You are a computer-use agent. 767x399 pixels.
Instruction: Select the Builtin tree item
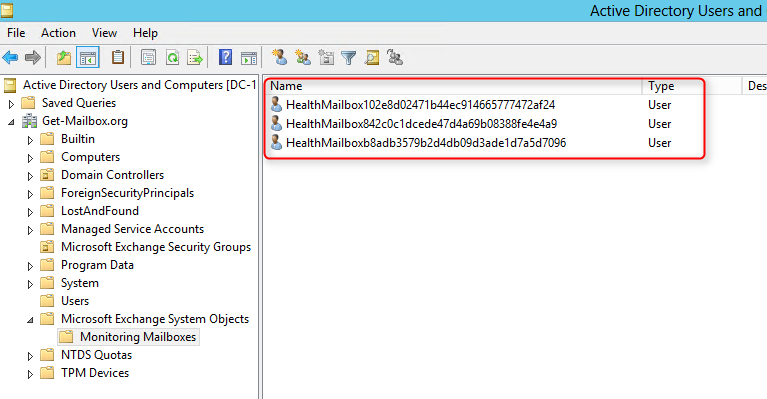78,139
